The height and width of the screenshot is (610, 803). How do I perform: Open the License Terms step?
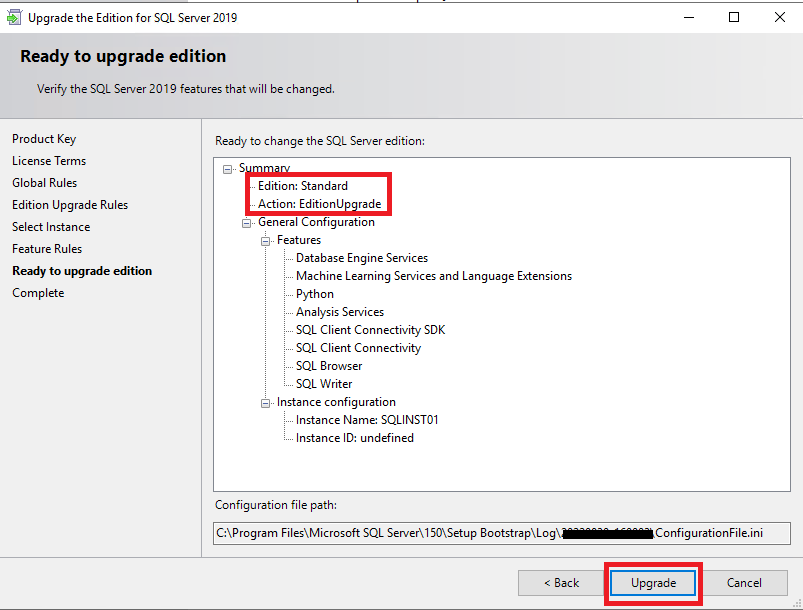click(x=49, y=161)
